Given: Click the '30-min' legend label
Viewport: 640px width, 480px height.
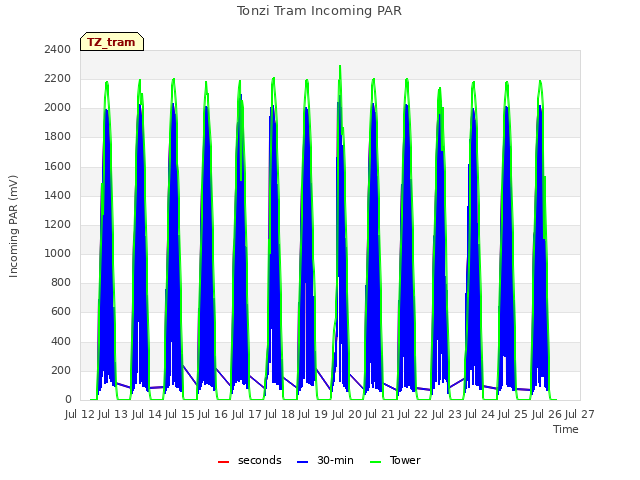Looking at the screenshot, I should tap(336, 460).
